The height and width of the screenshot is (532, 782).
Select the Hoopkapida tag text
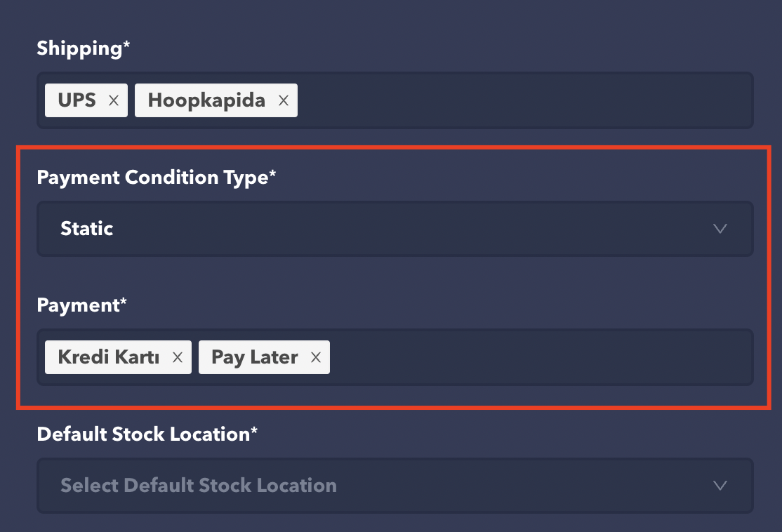tap(206, 100)
